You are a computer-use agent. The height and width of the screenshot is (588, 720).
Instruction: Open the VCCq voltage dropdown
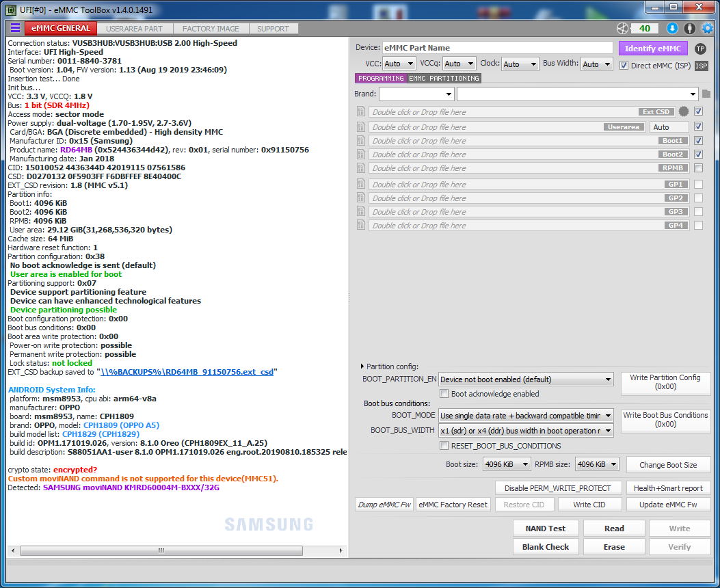coord(459,64)
